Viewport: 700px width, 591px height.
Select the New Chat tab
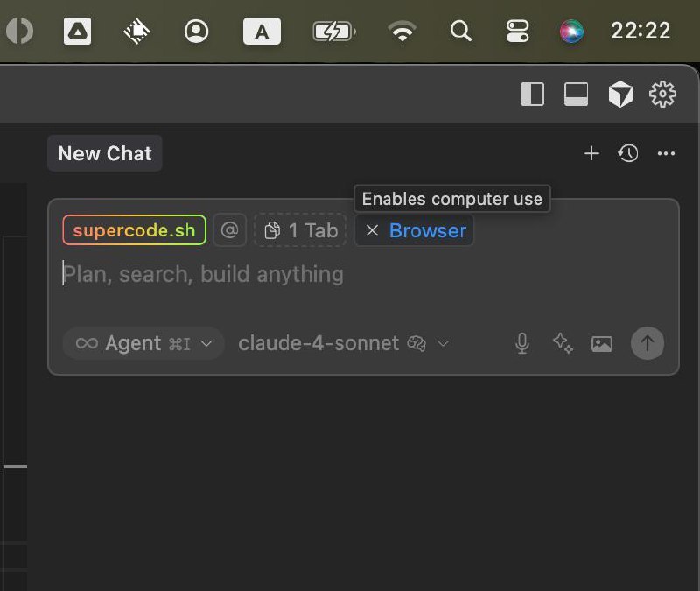click(105, 153)
